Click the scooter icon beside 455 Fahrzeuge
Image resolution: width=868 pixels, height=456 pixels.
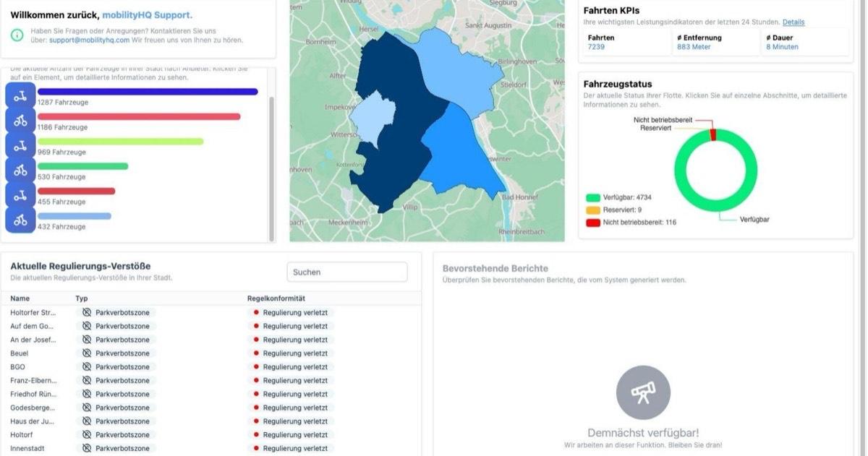tap(20, 195)
